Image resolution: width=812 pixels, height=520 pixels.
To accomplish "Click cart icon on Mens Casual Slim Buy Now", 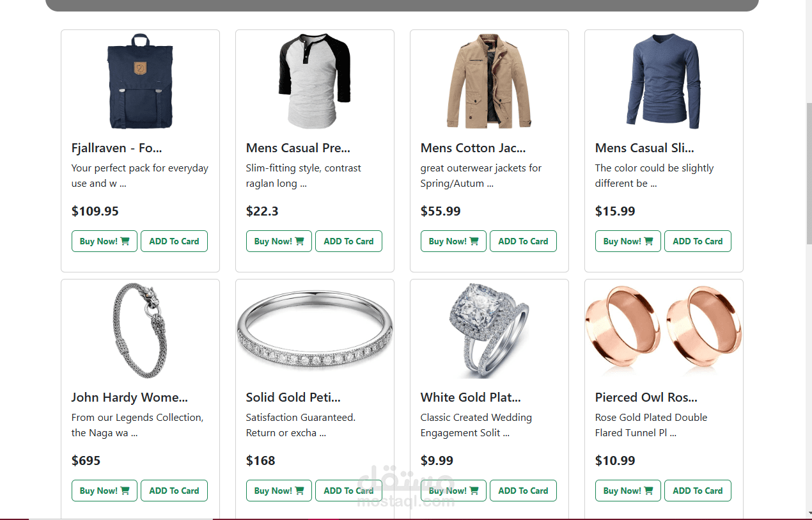I will pyautogui.click(x=648, y=241).
